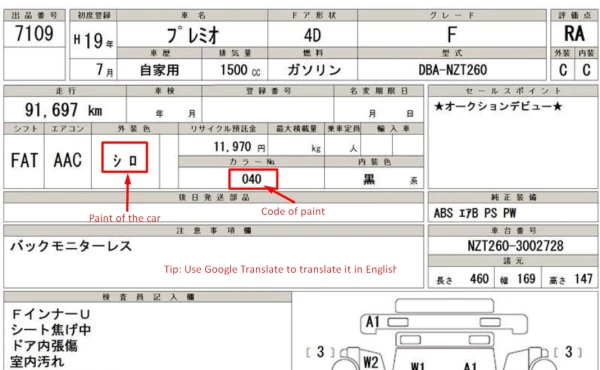This screenshot has height=370, width=600.
Task: Click the 後日発送部品 header
Action: pos(214,197)
